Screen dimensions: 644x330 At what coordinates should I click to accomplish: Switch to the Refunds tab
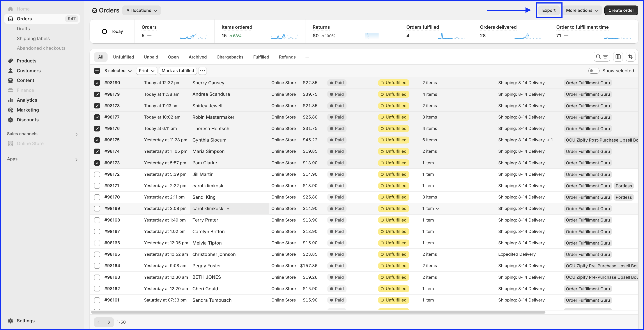[x=287, y=57]
